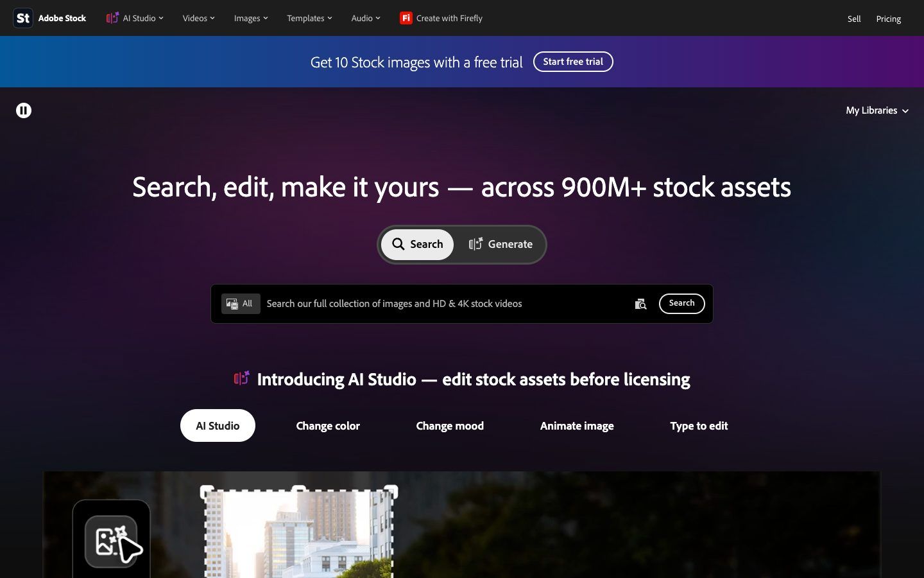Open the Audio dropdown
Screen dimensions: 924x578
(x=366, y=18)
